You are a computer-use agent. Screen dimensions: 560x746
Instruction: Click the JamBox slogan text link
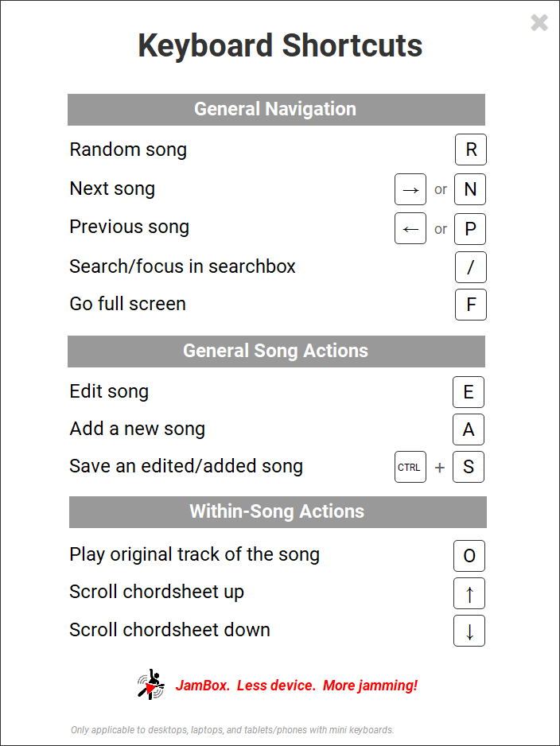point(297,686)
